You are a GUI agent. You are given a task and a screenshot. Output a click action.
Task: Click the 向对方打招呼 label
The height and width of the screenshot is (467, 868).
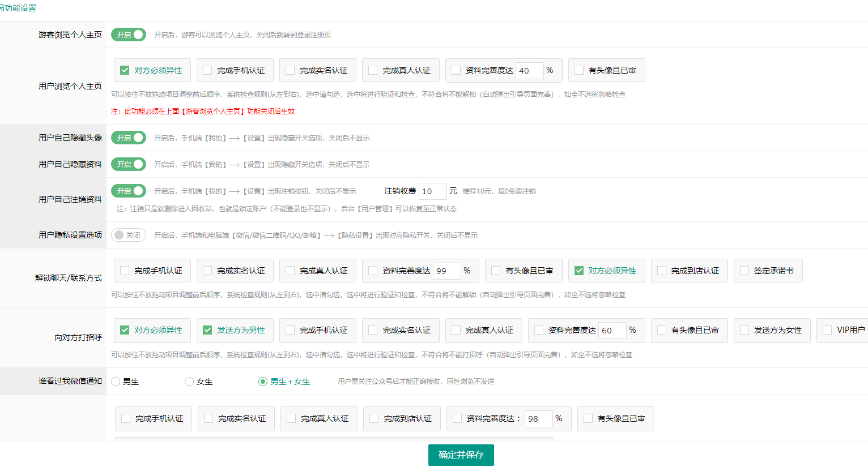[x=78, y=337]
